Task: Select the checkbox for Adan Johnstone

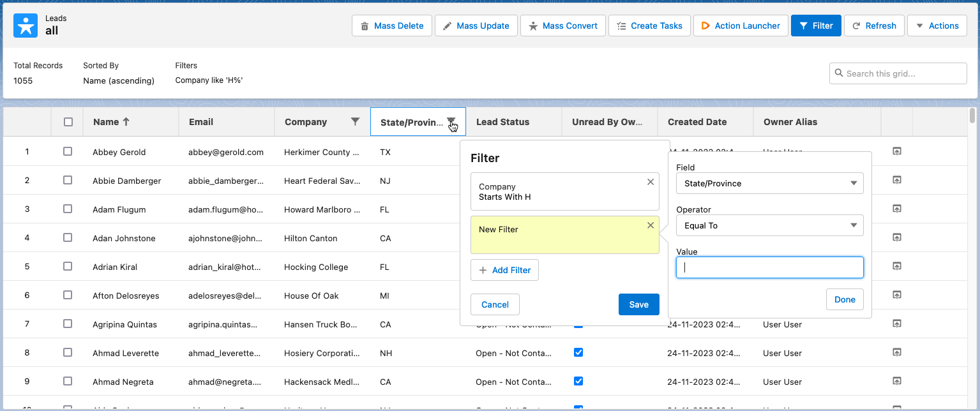Action: tap(68, 238)
